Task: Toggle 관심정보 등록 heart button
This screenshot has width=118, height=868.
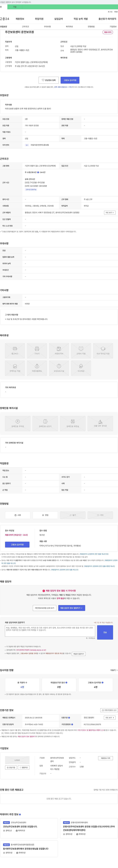Action: [49, 80]
